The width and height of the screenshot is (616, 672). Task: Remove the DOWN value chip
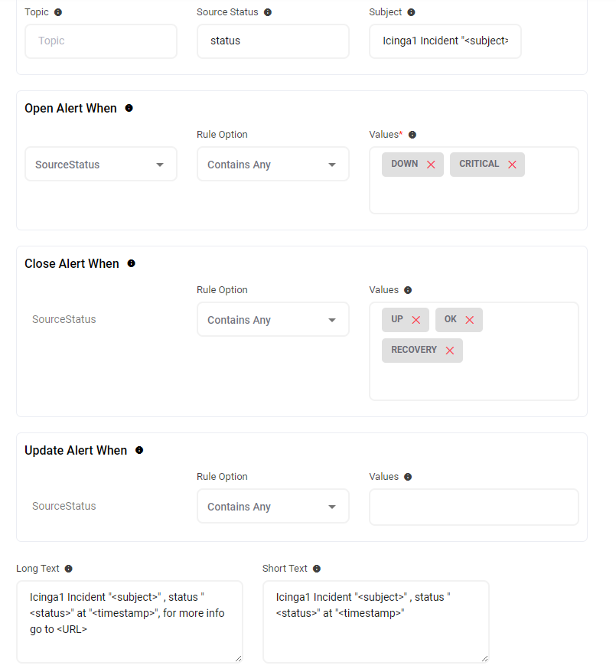431,165
